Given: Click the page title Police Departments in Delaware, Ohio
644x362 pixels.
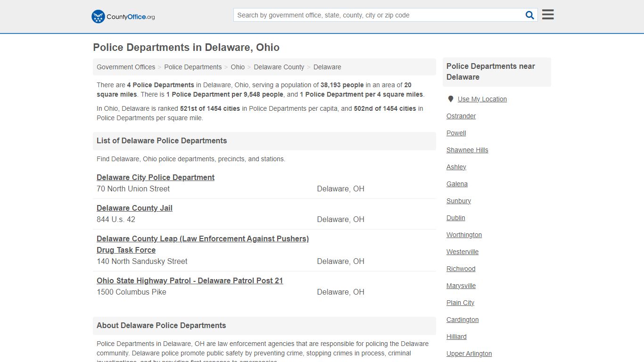Looking at the screenshot, I should click(x=186, y=48).
